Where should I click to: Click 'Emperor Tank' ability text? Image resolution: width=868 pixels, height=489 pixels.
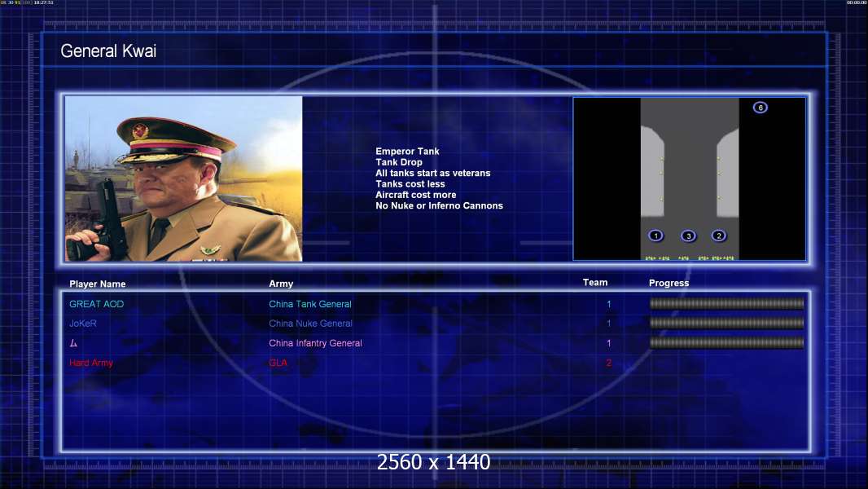[407, 152]
